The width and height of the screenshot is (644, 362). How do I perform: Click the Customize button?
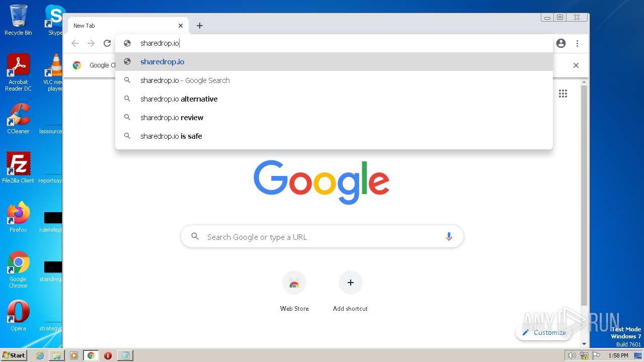544,332
